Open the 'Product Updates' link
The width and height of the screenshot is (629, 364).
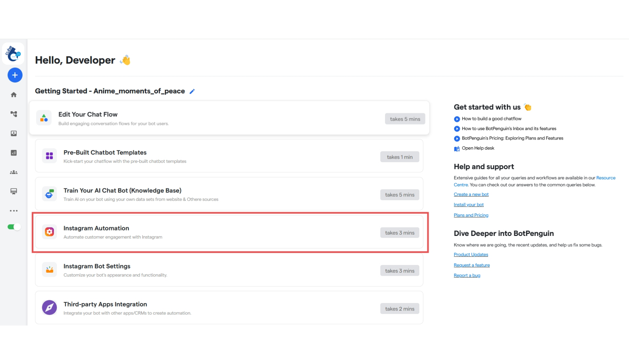click(x=471, y=254)
